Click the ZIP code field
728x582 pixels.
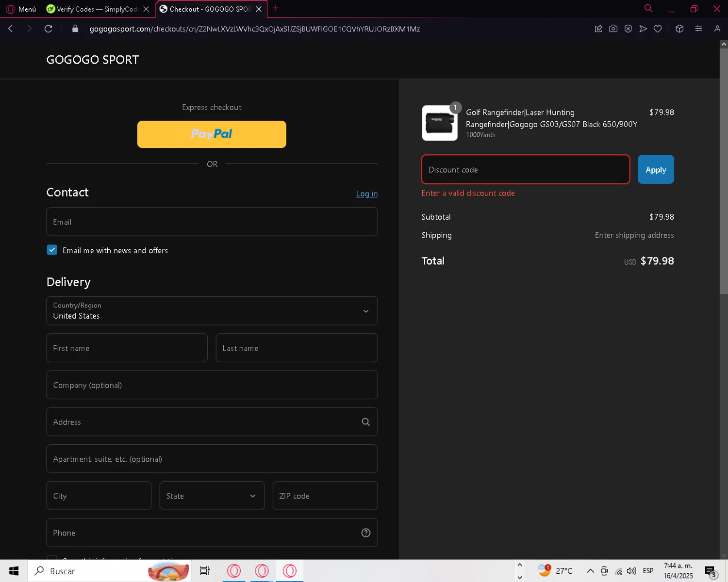click(x=325, y=495)
